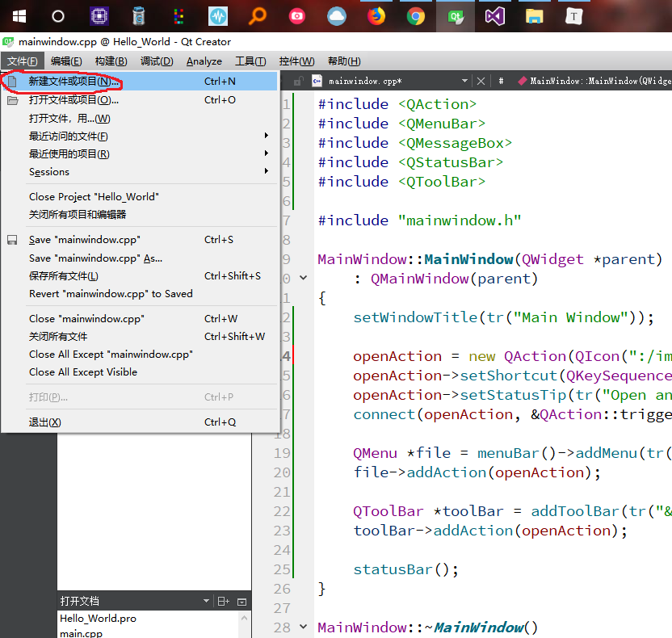Select Close All Except "mainwindow.cpp"
This screenshot has width=672, height=638.
[140, 355]
